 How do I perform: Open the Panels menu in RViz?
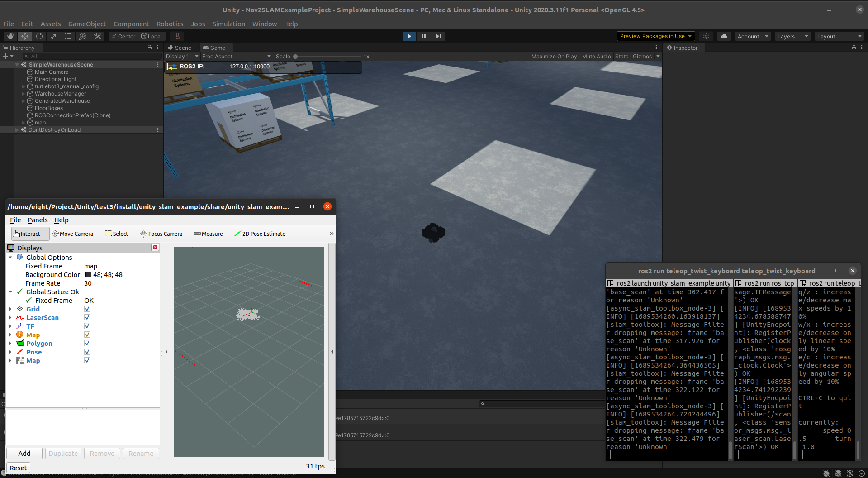(38, 220)
